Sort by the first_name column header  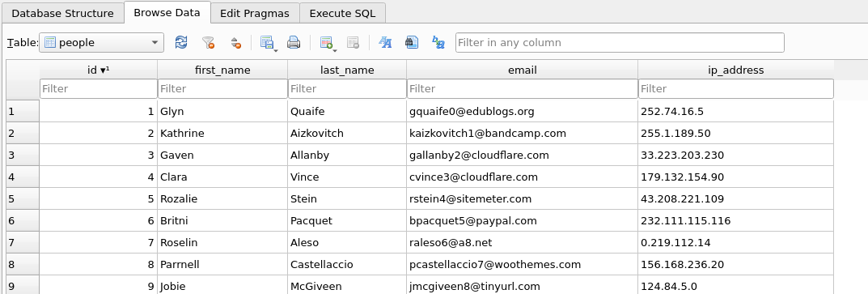pyautogui.click(x=222, y=70)
